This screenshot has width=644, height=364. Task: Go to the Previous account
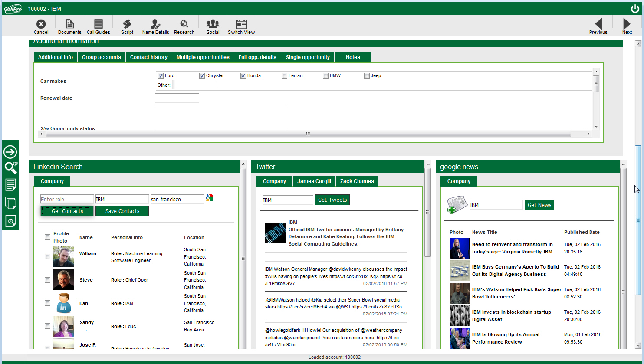click(x=598, y=26)
